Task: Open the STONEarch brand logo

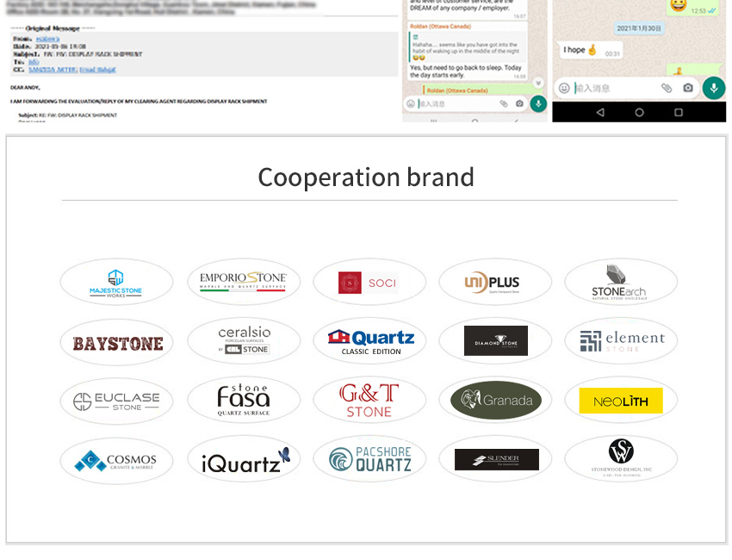Action: pos(621,283)
